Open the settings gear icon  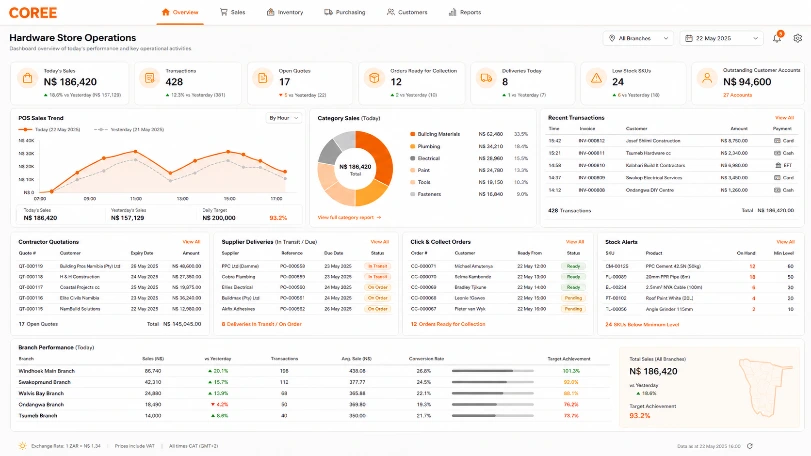(798, 38)
